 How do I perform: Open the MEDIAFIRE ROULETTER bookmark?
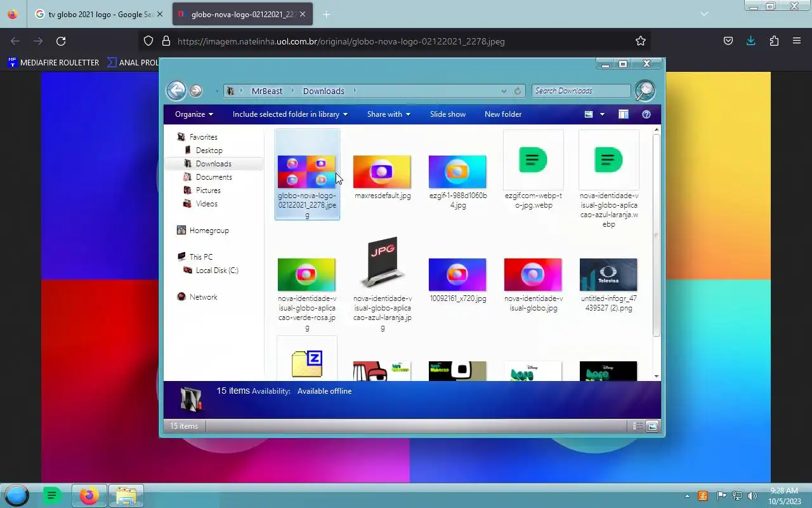pos(54,62)
